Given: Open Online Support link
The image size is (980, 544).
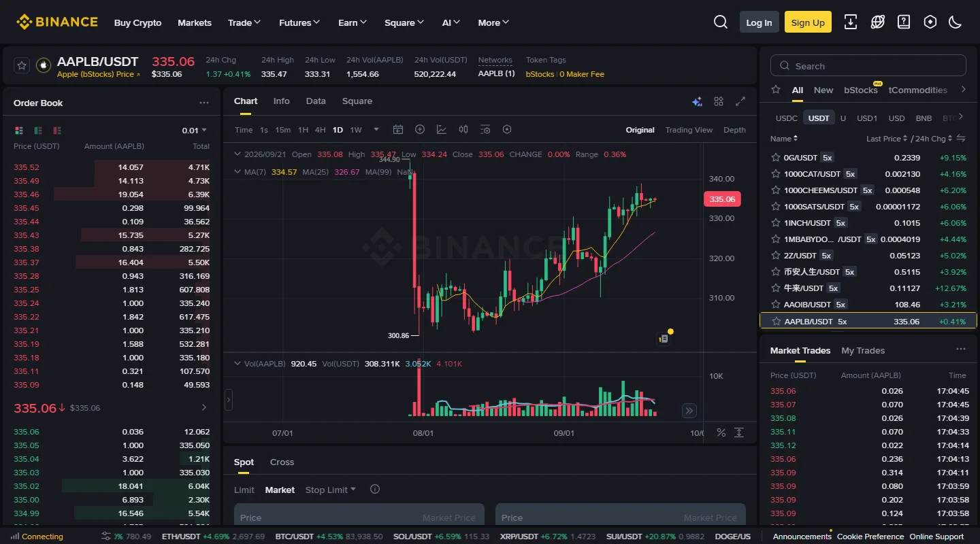Looking at the screenshot, I should click(936, 537).
